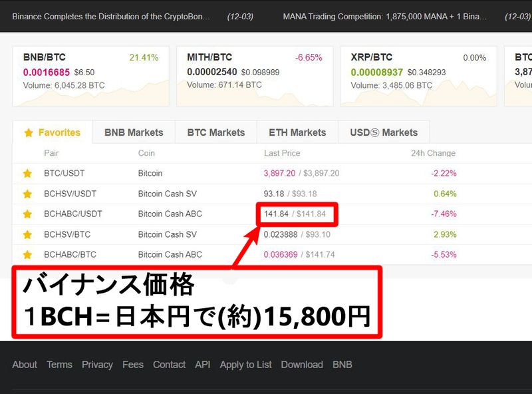Unfavorite the BTC/USDT pair star
532x394 pixels.
(27, 173)
